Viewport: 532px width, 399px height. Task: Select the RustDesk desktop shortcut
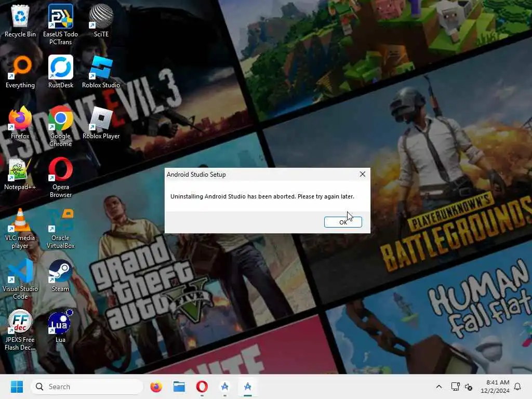coord(60,72)
